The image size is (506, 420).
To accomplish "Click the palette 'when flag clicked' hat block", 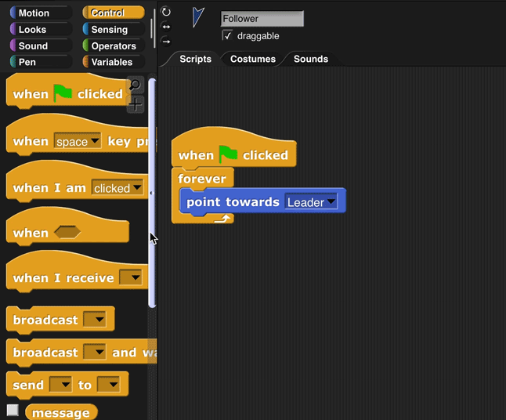I will [31, 94].
